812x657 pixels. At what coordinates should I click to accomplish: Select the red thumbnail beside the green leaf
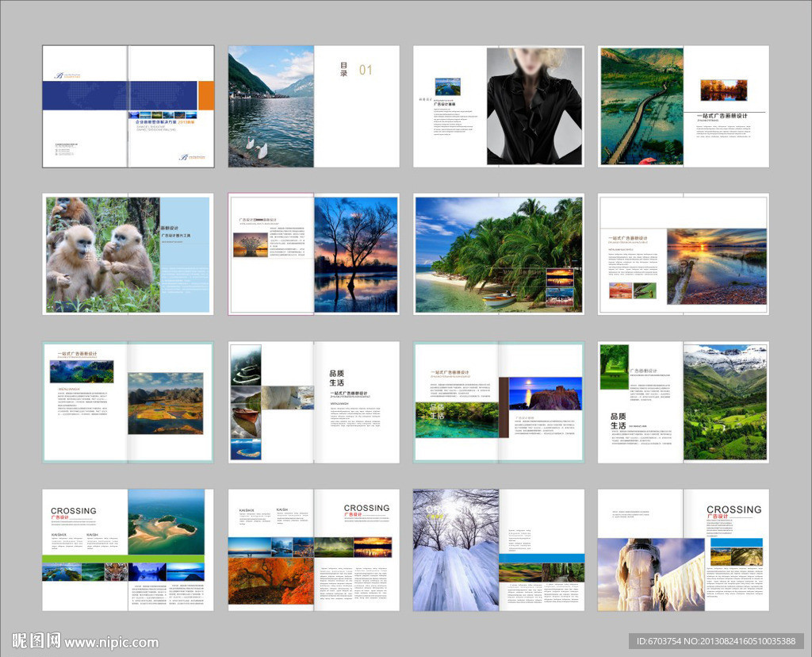[620, 290]
